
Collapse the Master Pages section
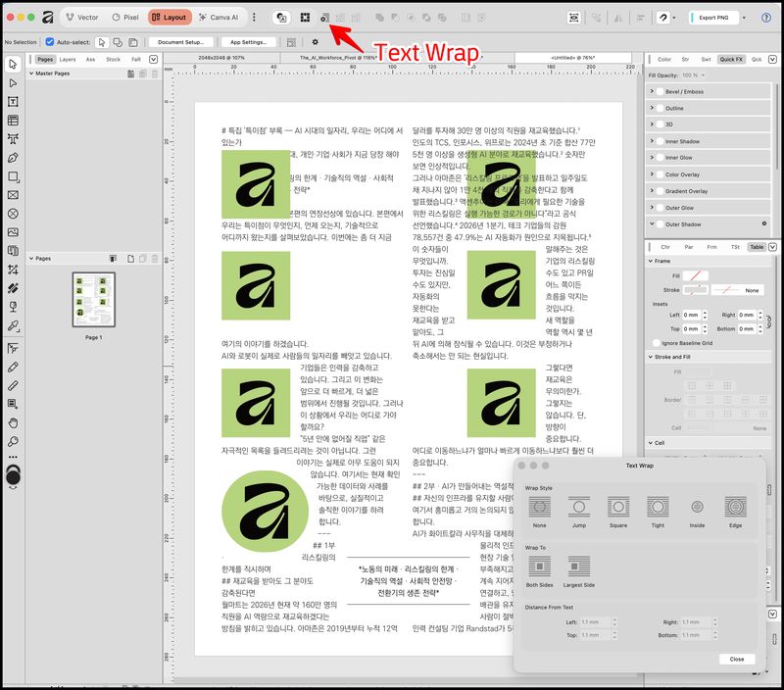click(x=31, y=74)
